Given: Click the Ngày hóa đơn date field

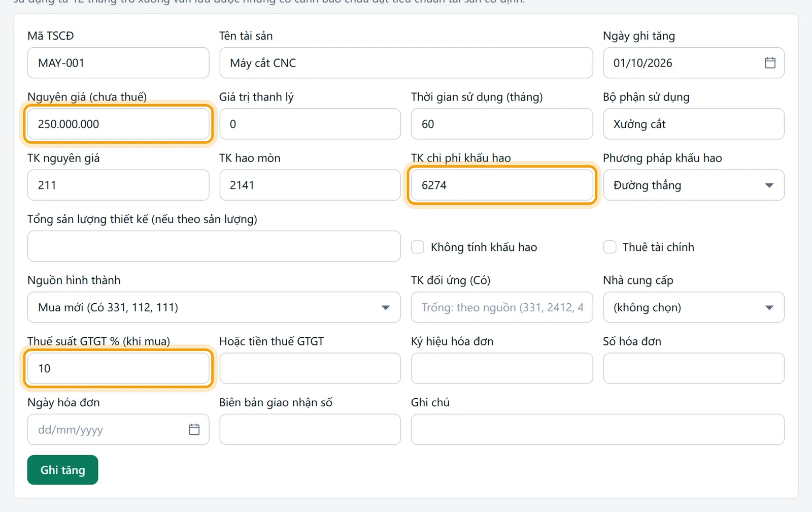Looking at the screenshot, I should click(118, 430).
